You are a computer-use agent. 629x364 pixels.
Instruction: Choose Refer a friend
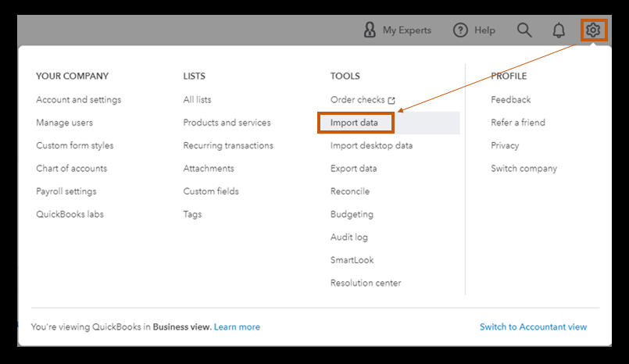click(x=518, y=123)
